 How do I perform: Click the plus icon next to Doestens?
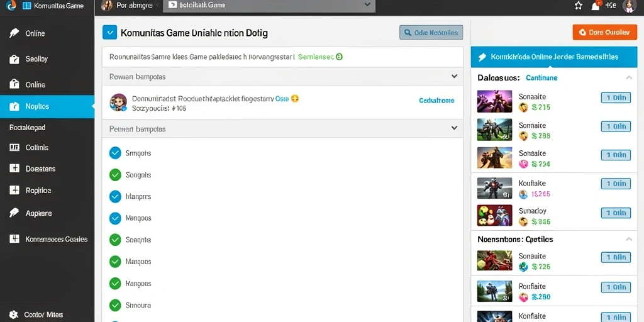click(14, 169)
